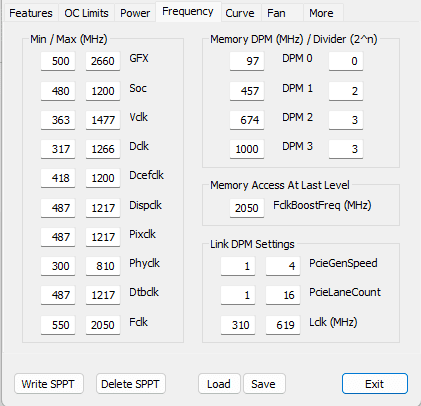Switch to the Fan tab
Viewport: 421px width, 406px height.
tap(276, 13)
